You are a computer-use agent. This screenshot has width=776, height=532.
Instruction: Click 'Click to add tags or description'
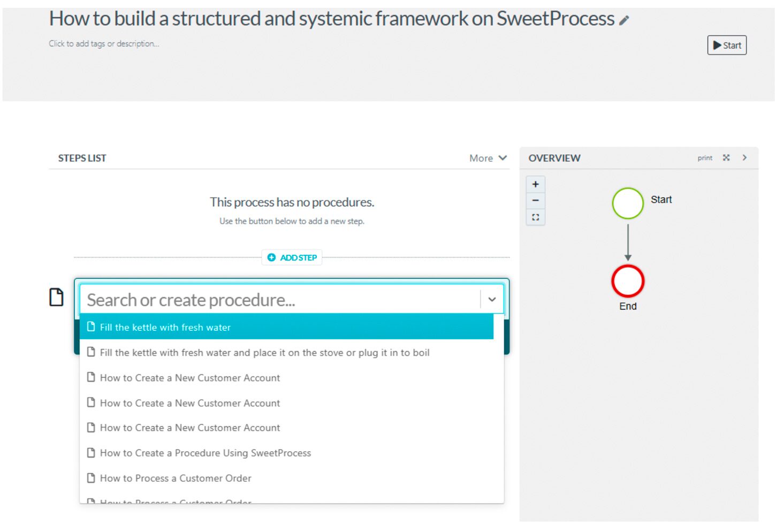point(103,43)
